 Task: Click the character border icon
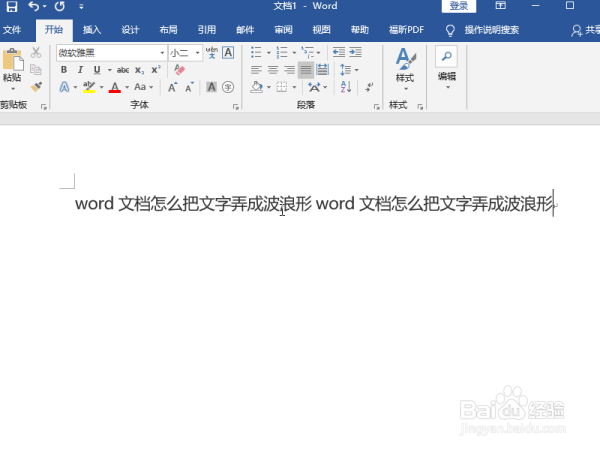click(x=228, y=52)
